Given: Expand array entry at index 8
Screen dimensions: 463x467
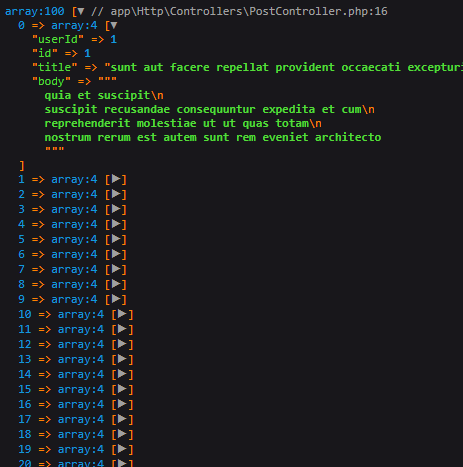Looking at the screenshot, I should [116, 284].
